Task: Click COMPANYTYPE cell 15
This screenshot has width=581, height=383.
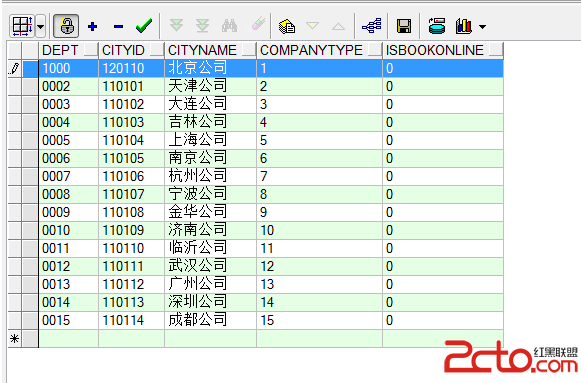Action: click(x=319, y=320)
